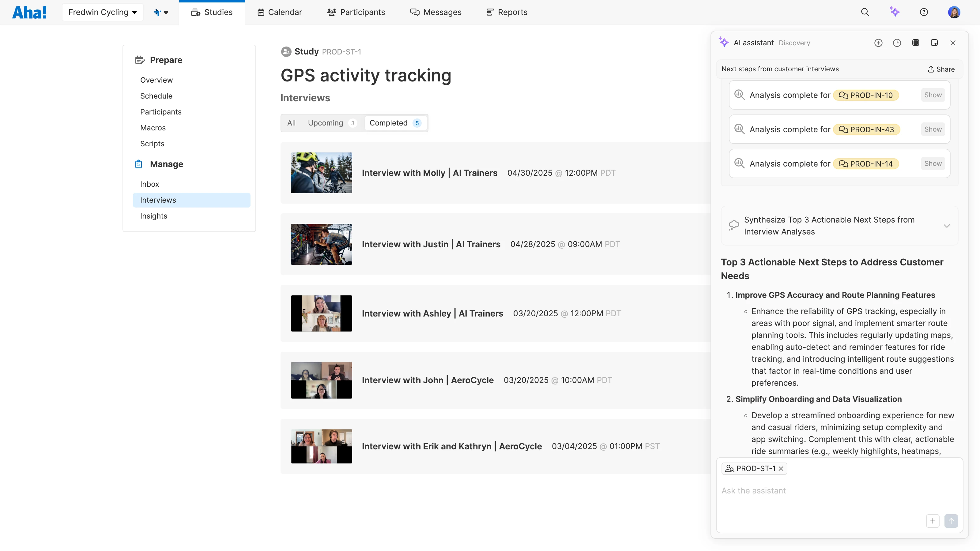Switch AI assistant to full panel view

pos(915,43)
